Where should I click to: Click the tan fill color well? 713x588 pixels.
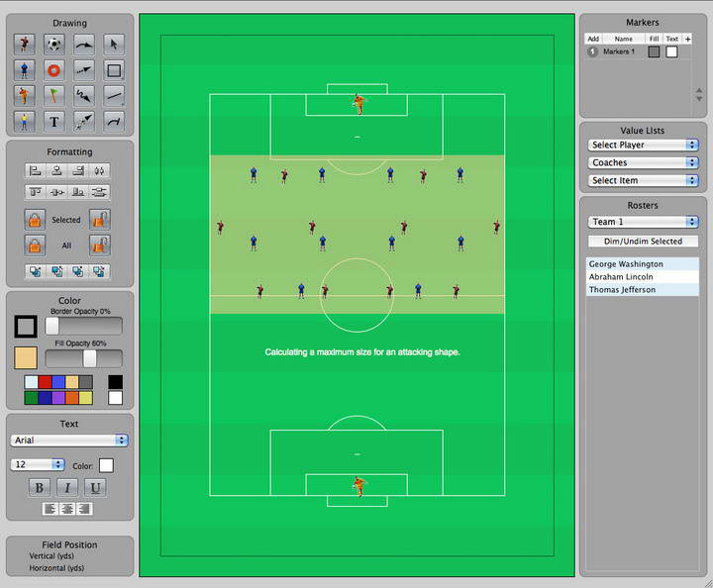[x=26, y=358]
